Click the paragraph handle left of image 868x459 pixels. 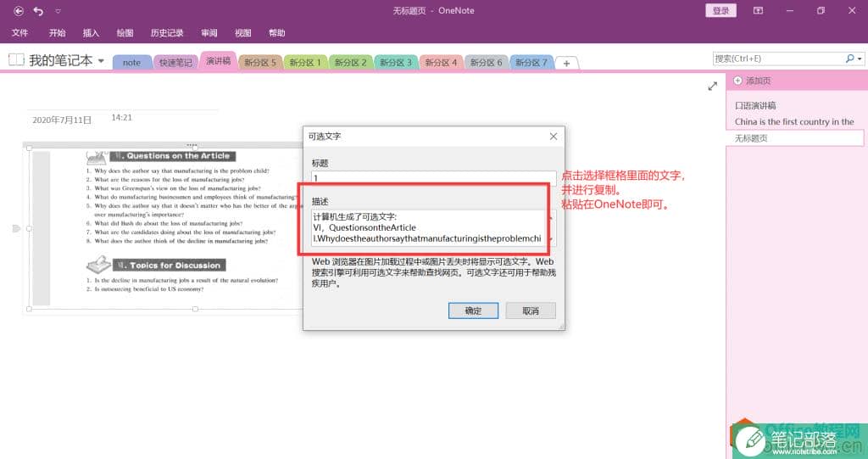(16, 228)
